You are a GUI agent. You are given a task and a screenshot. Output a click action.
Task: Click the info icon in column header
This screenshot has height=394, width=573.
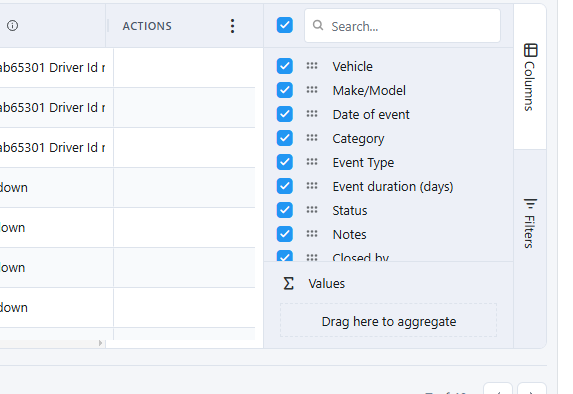(x=12, y=26)
